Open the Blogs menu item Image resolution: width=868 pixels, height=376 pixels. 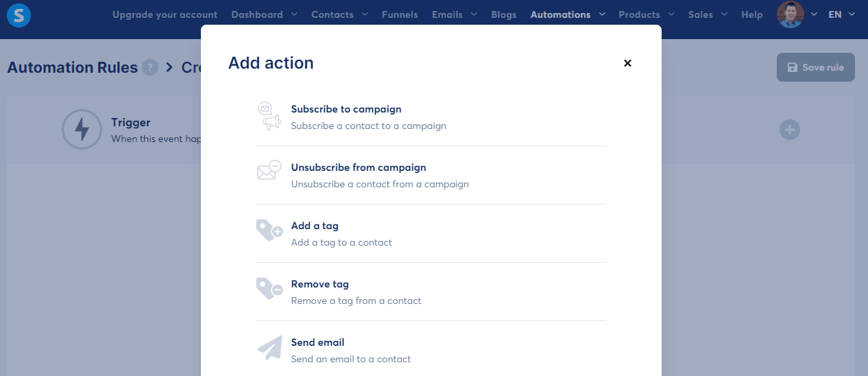click(x=504, y=14)
